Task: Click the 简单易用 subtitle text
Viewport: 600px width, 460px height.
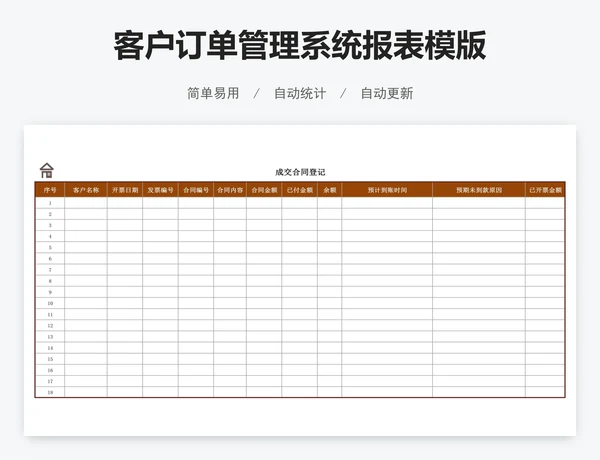Action: point(213,93)
